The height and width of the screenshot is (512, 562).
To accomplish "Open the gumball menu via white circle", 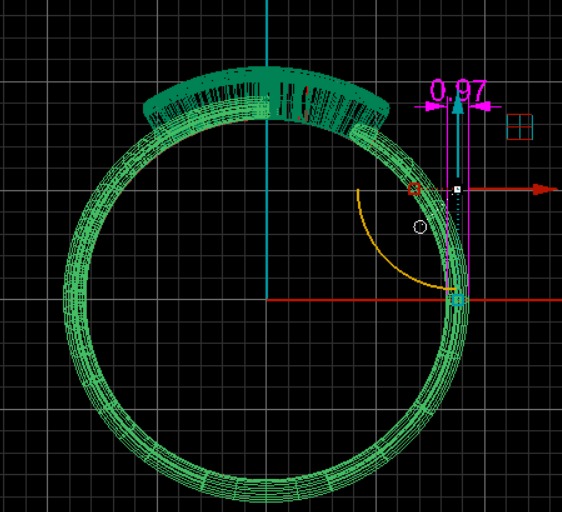I will click(420, 227).
